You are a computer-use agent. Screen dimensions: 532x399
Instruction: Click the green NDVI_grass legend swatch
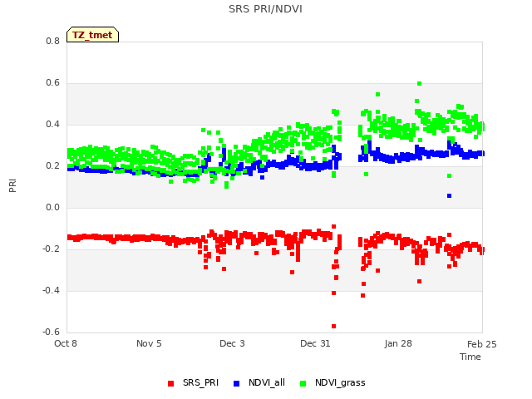pos(303,383)
